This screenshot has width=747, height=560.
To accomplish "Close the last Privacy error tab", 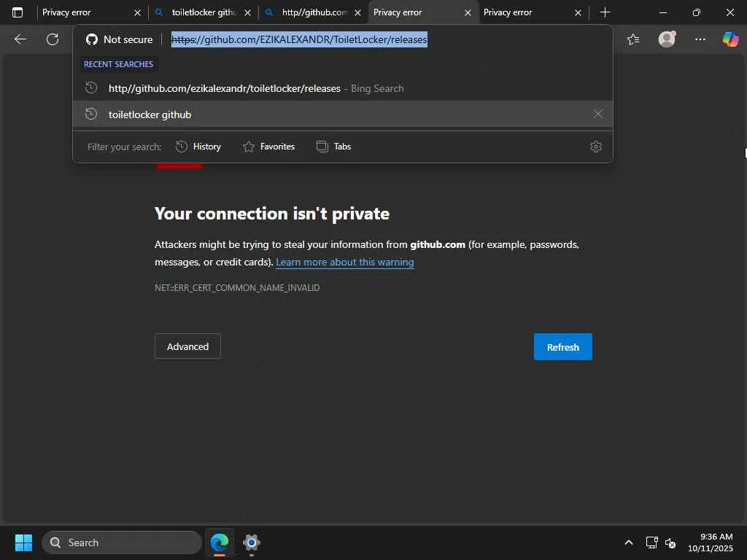I will (x=578, y=13).
